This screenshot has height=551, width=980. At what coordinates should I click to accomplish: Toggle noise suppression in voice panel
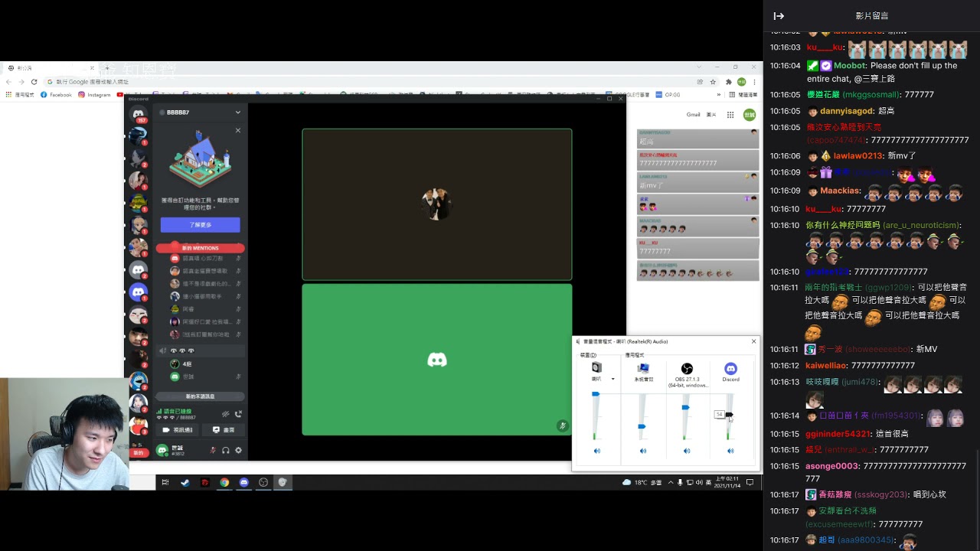[225, 414]
